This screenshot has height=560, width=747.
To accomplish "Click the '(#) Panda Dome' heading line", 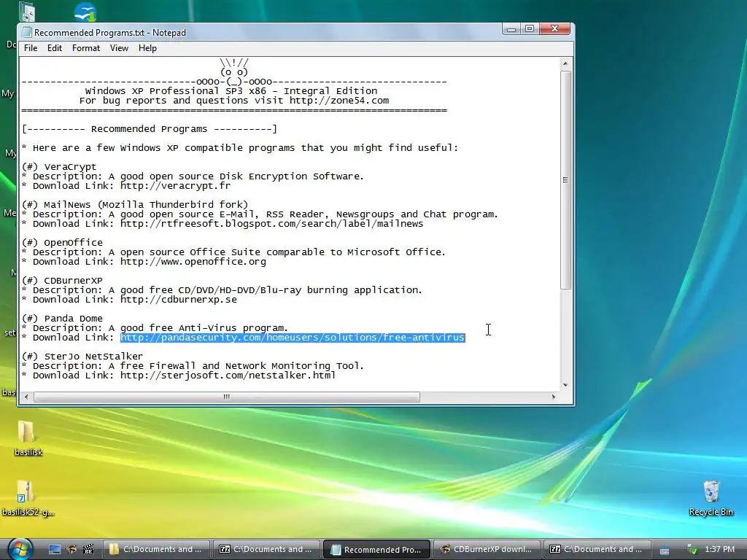I will [x=62, y=319].
